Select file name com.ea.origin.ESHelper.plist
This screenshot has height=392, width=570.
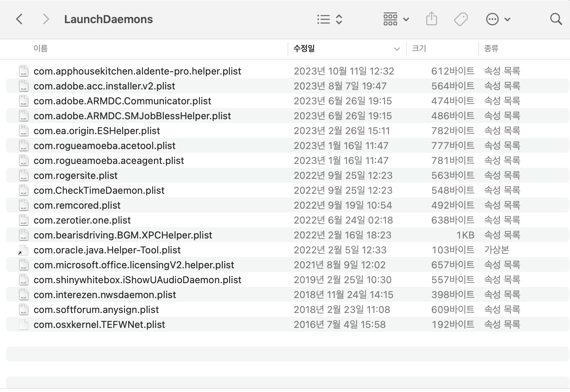tap(97, 131)
